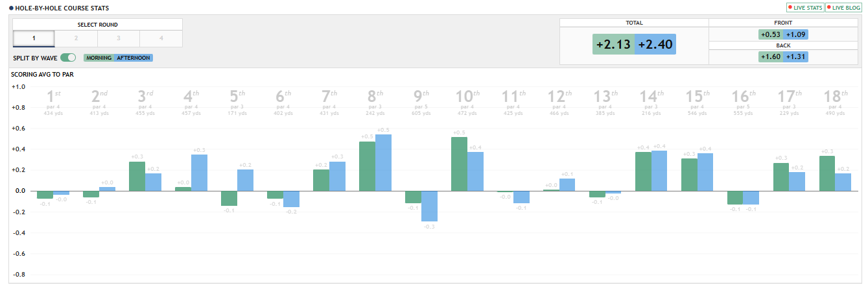This screenshot has height=287, width=868.
Task: Select round 3 tab
Action: (119, 38)
